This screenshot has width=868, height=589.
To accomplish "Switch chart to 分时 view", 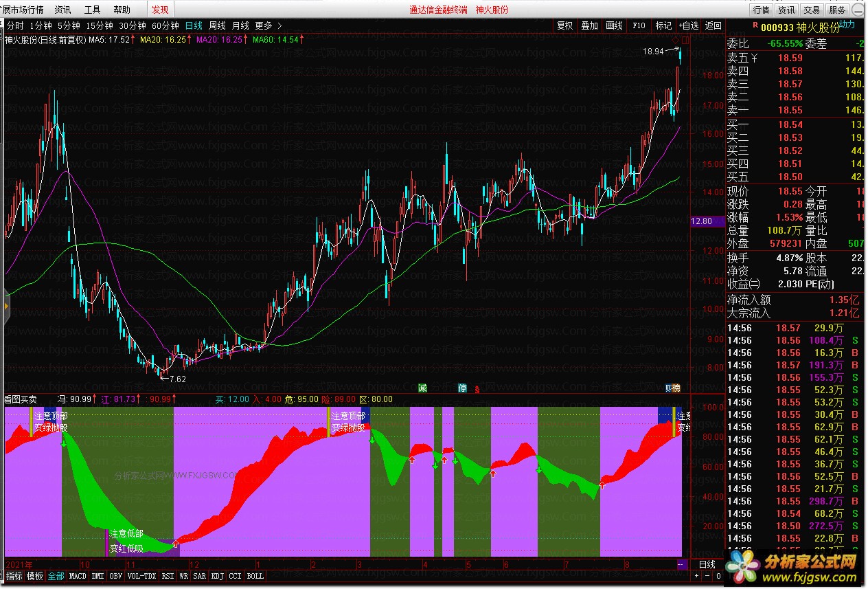I will point(15,25).
